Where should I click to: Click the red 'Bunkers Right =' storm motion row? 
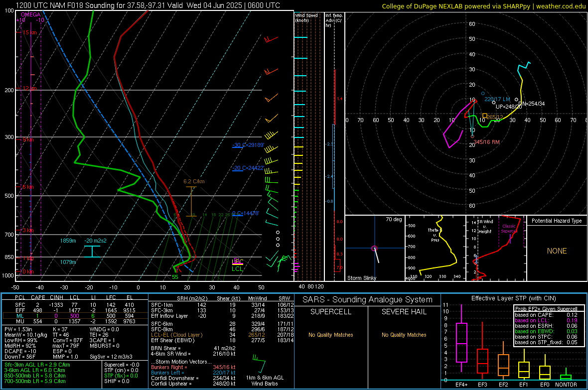[193, 367]
